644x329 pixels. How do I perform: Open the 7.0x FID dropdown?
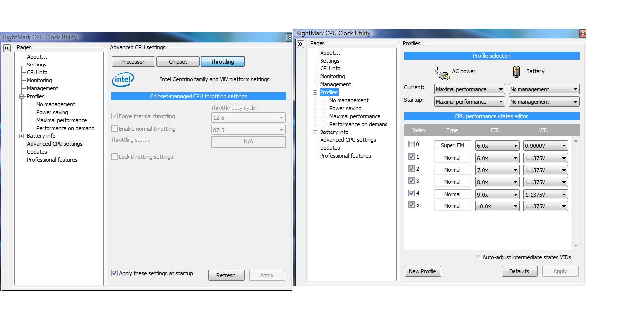[497, 170]
